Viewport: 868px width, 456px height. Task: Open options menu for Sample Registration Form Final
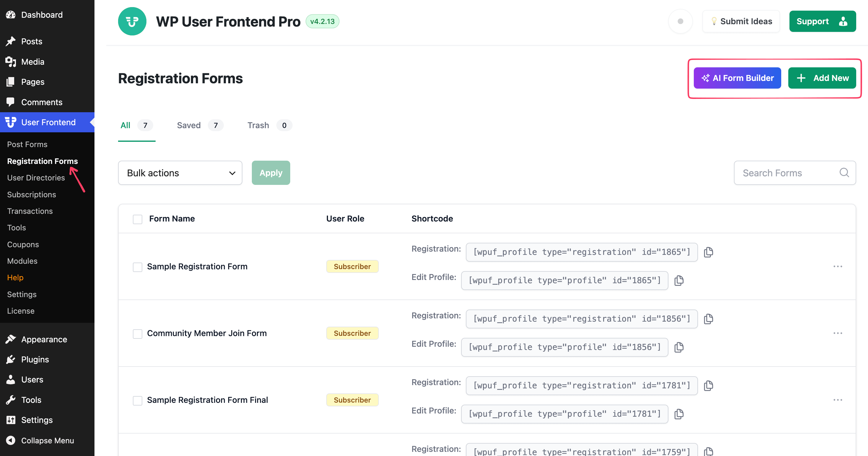pos(838,400)
